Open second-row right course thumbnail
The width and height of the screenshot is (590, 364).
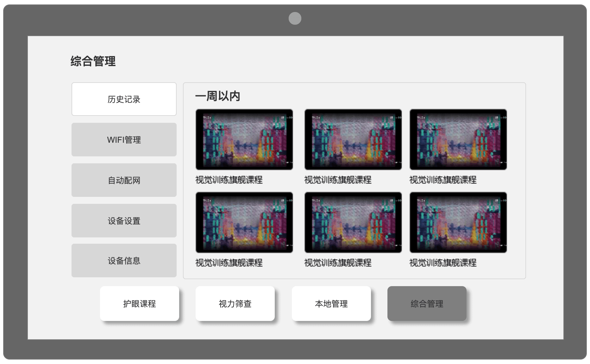(x=458, y=222)
